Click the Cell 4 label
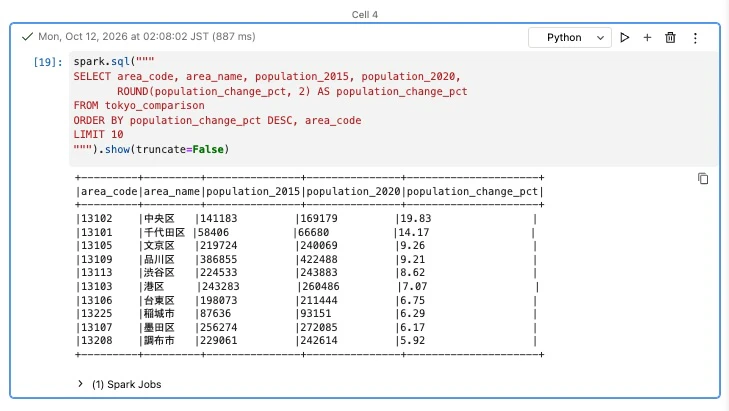Image resolution: width=729 pixels, height=411 pixels. [x=364, y=15]
